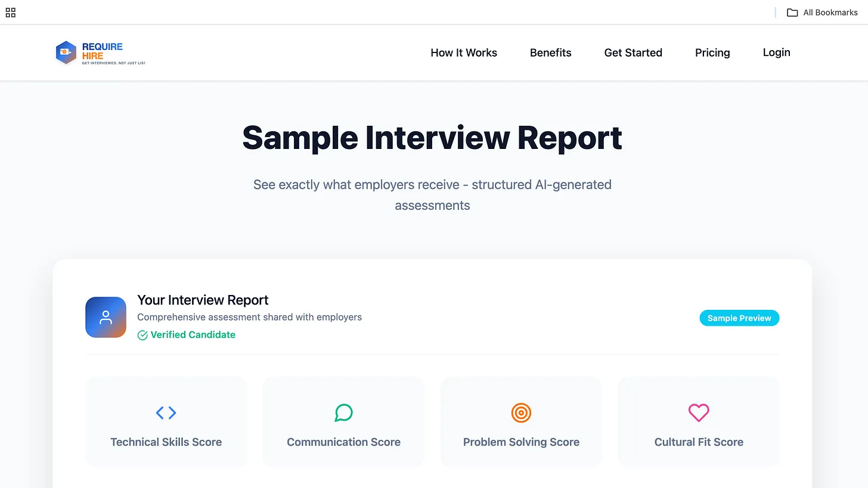
Task: Open the apps grid icon top left
Action: (10, 12)
